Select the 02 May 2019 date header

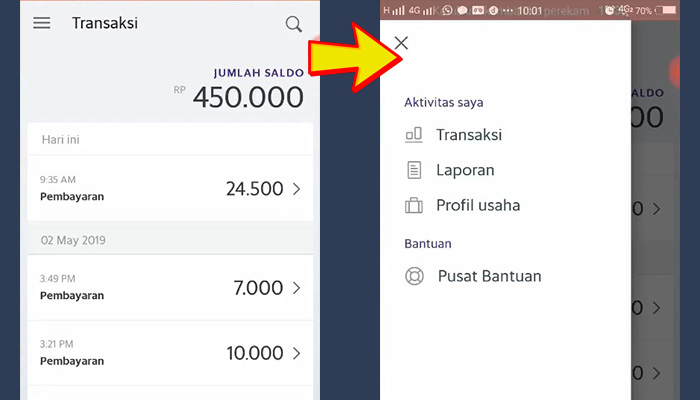(x=73, y=240)
